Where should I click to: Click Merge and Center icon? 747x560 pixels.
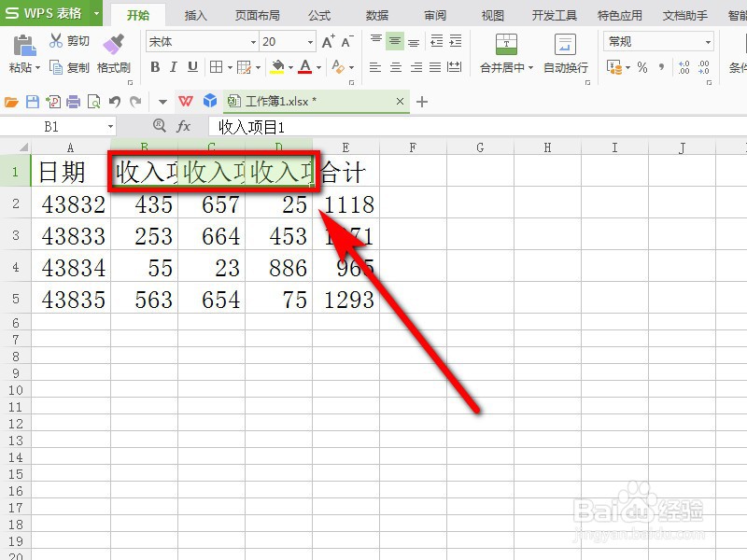[x=506, y=44]
